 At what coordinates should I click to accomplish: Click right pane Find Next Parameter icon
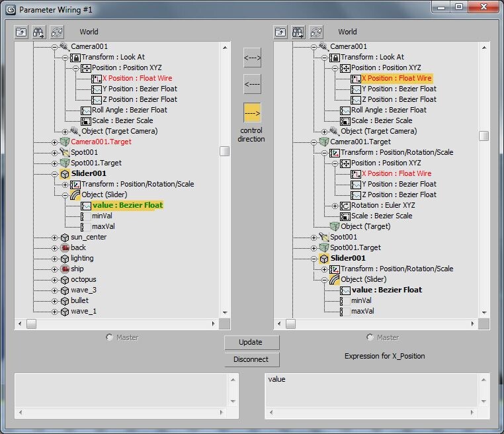point(298,32)
